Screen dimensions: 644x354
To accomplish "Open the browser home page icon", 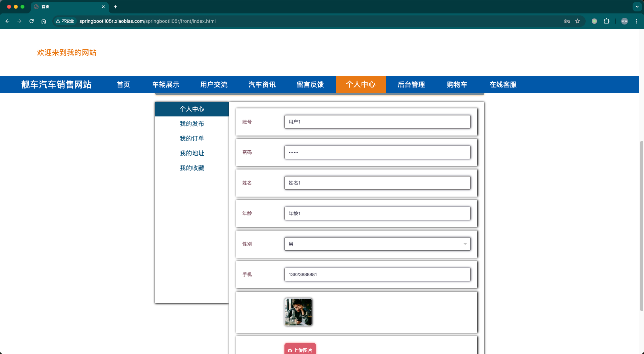I will [x=44, y=21].
